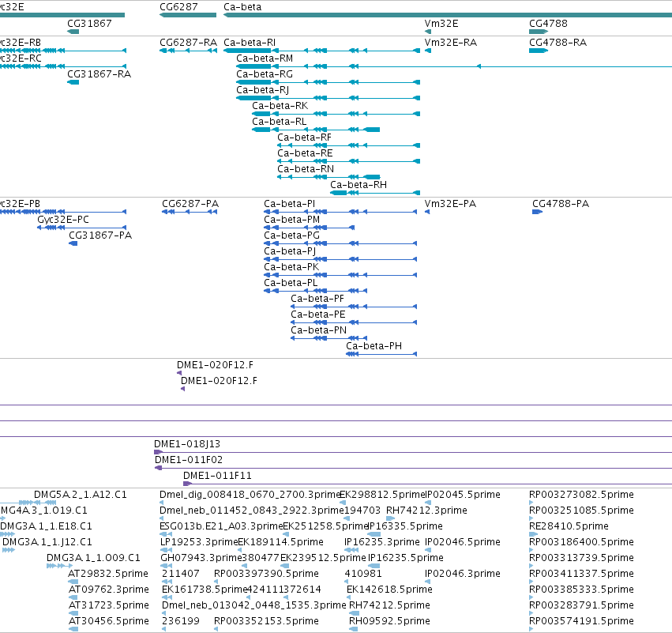Select protein label Ca-beta-PL
The width and height of the screenshot is (672, 633).
[291, 283]
